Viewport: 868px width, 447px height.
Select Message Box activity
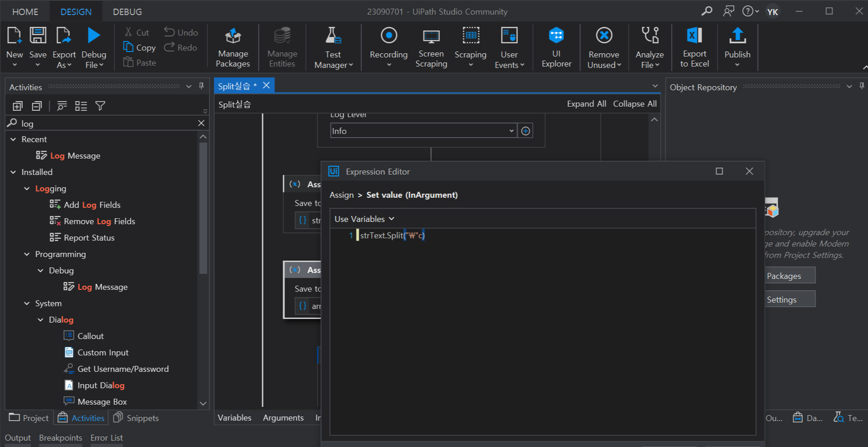(95, 402)
